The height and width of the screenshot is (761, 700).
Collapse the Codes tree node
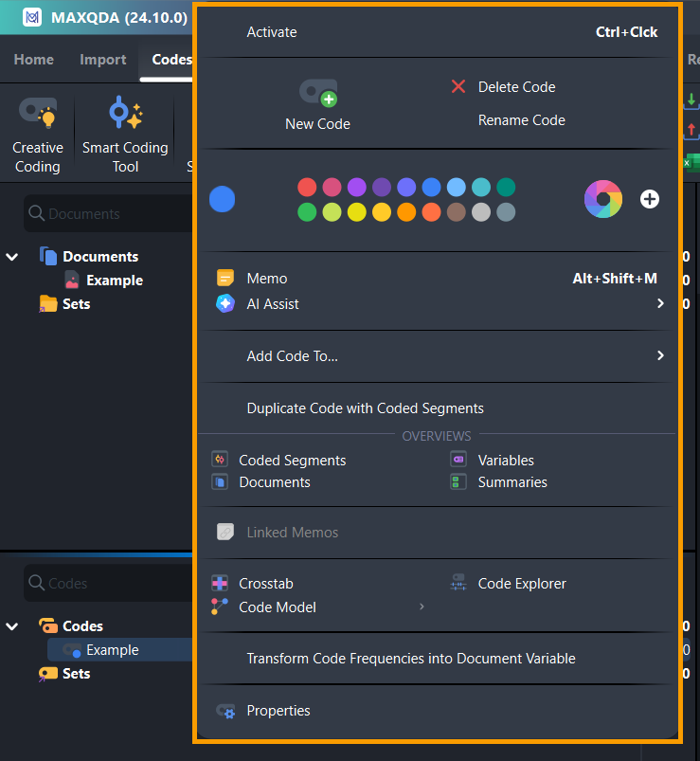(x=12, y=626)
